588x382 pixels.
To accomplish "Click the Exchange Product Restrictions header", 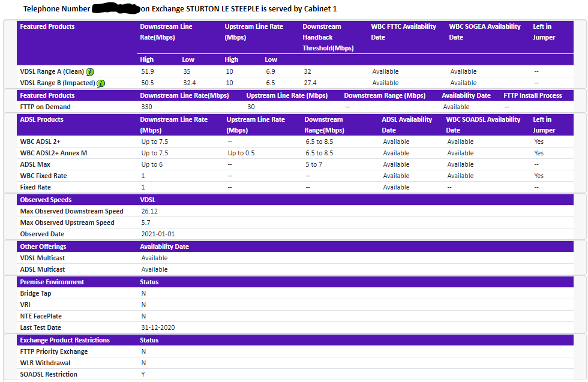I will coord(65,340).
